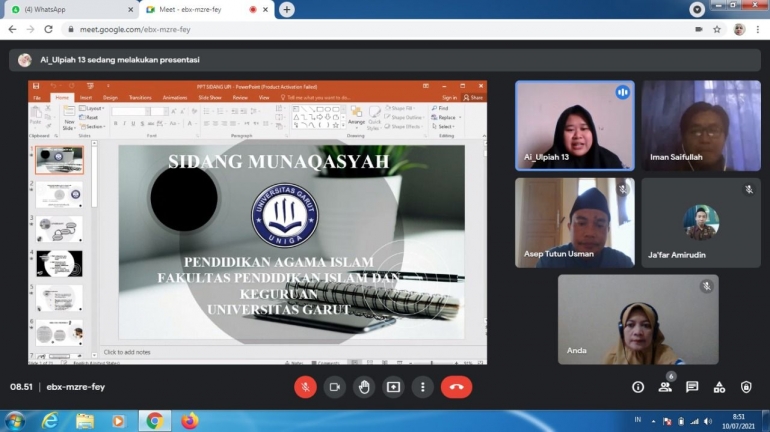Open the more options three-dot menu
The height and width of the screenshot is (432, 770).
pos(423,387)
